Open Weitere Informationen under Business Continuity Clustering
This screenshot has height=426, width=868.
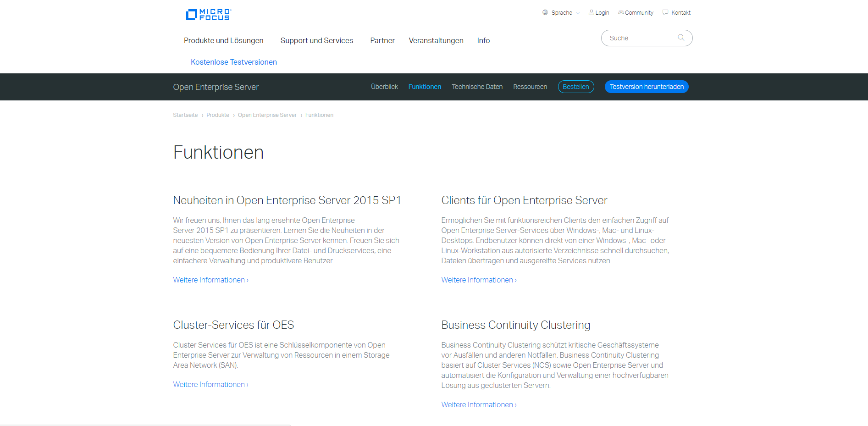coord(479,404)
